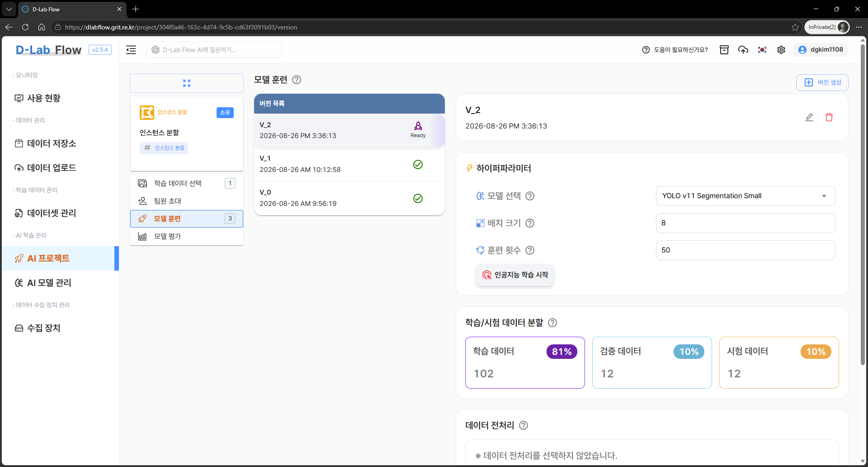Image resolution: width=868 pixels, height=467 pixels.
Task: Click the orange 인스턴스 분할 project icon
Action: point(147,112)
